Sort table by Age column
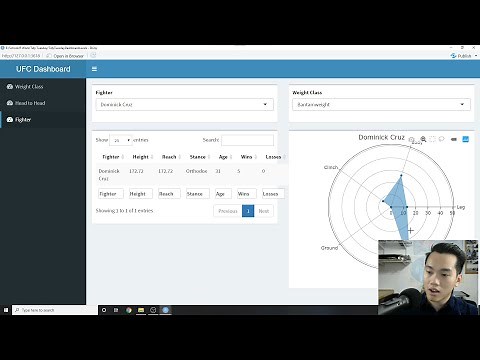The width and height of the screenshot is (480, 360). click(225, 157)
